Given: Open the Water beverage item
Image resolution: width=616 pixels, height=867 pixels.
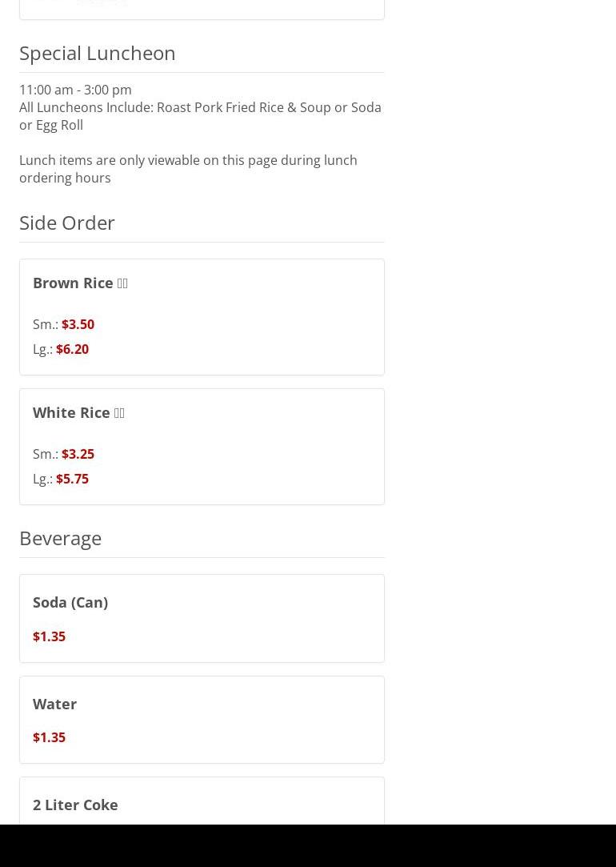Looking at the screenshot, I should coord(54,704).
